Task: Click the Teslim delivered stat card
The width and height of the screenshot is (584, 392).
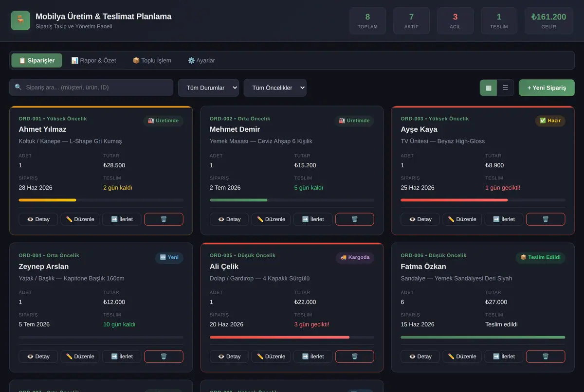Action: (x=499, y=20)
